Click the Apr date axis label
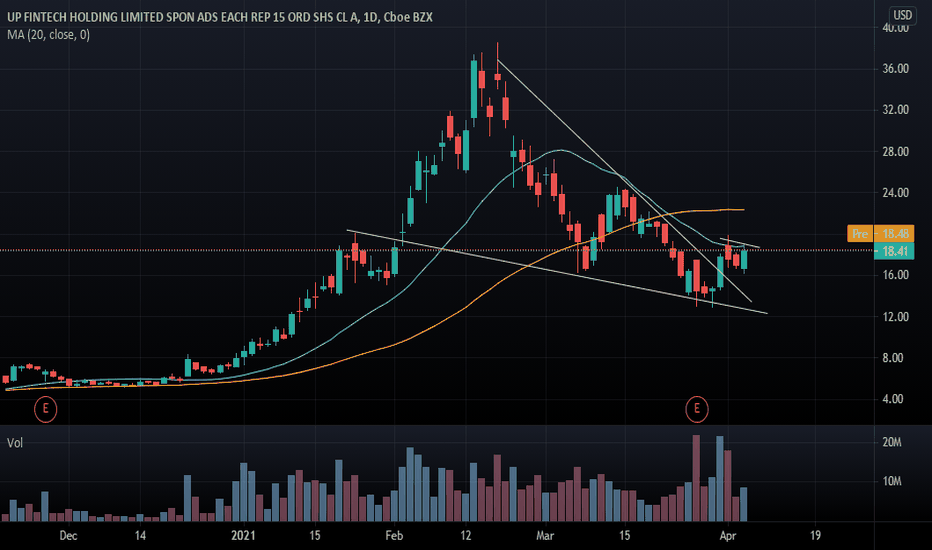 click(728, 536)
